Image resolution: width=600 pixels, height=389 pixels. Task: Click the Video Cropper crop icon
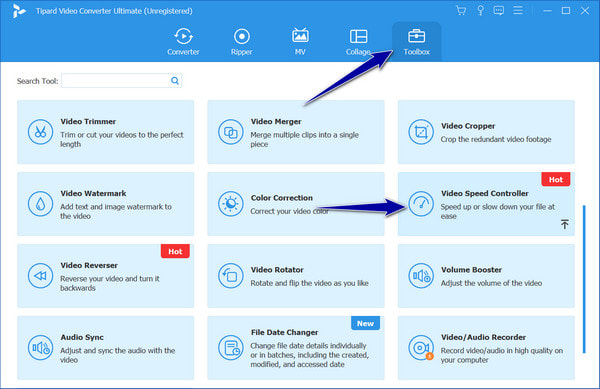(421, 132)
